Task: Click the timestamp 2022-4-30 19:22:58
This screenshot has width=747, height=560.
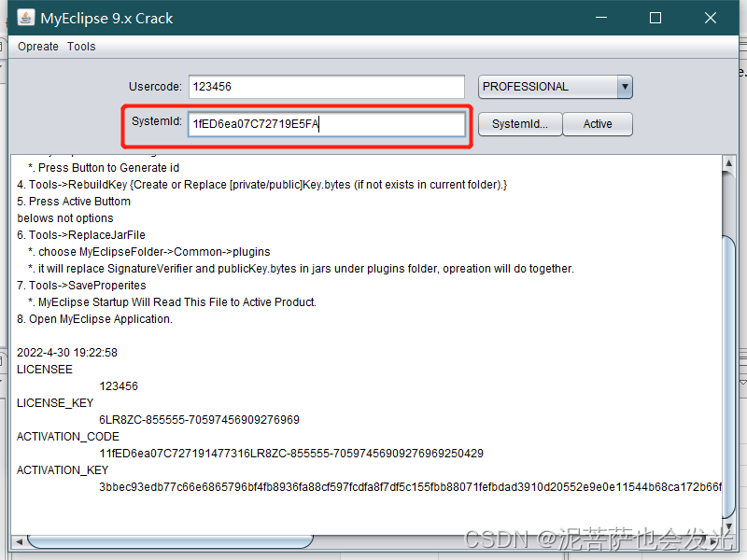Action: [67, 353]
